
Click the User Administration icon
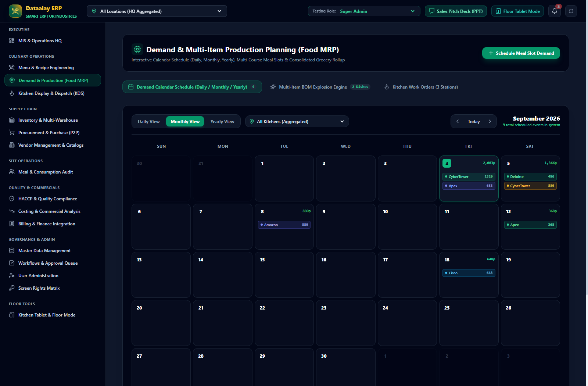click(12, 275)
